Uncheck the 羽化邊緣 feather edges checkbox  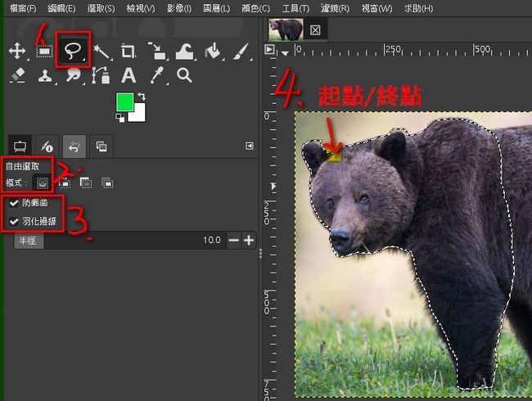click(x=14, y=222)
